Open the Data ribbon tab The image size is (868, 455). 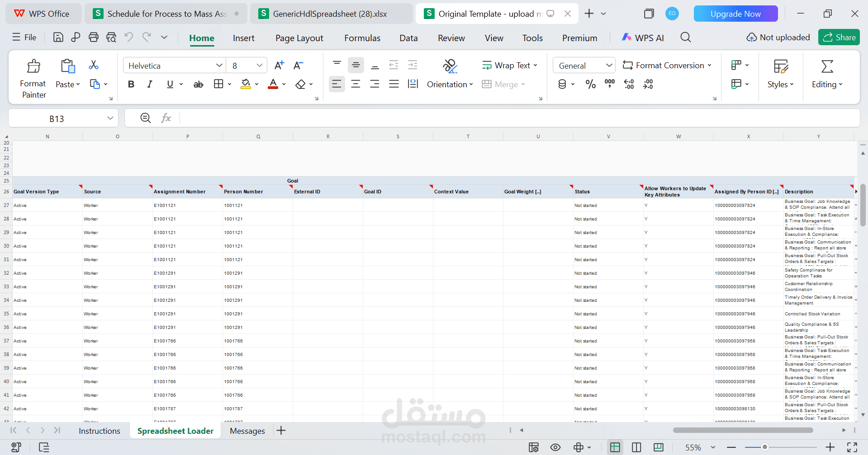[408, 38]
